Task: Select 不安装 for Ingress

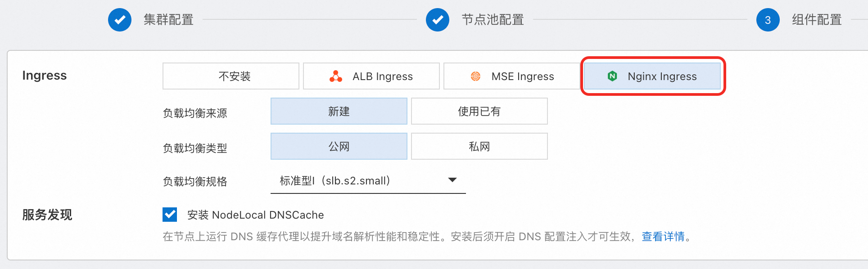Action: point(231,76)
